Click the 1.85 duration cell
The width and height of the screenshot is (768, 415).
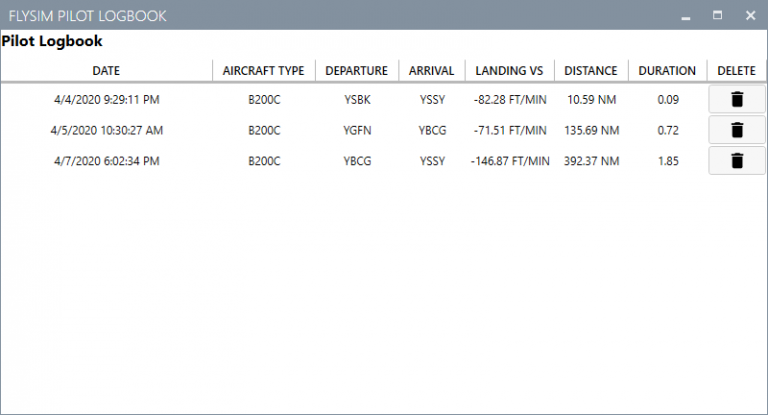point(668,161)
